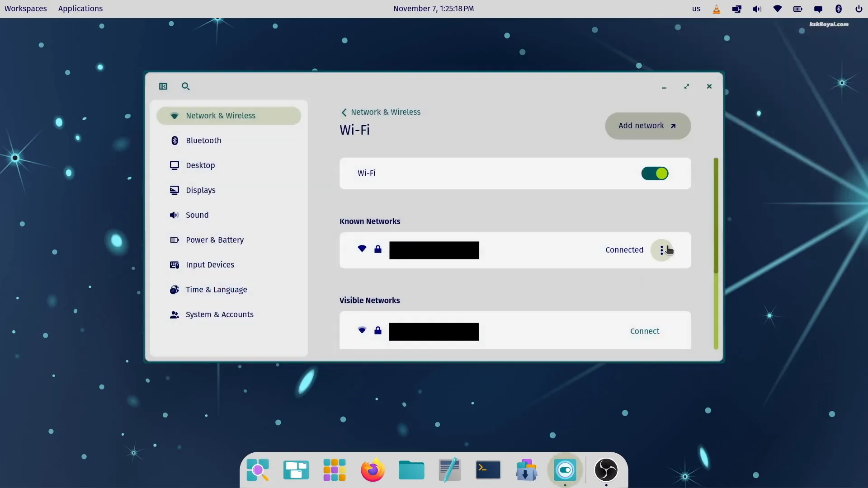Open the network applet in panel
Screen dimensions: 868x488
(778, 9)
